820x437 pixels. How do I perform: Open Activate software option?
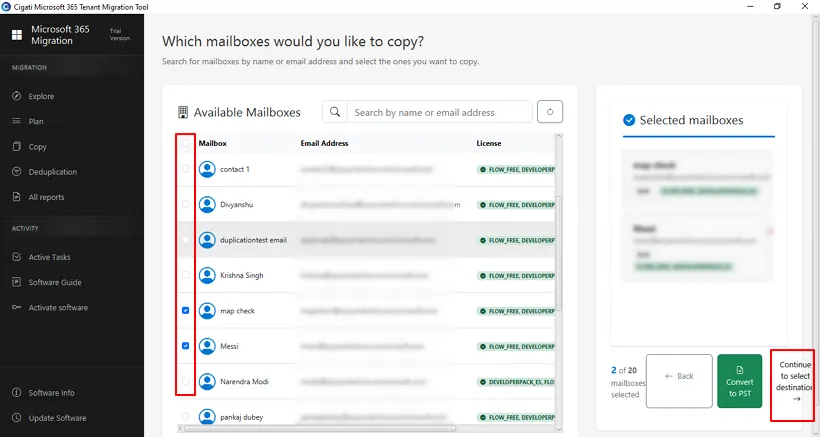(x=58, y=307)
